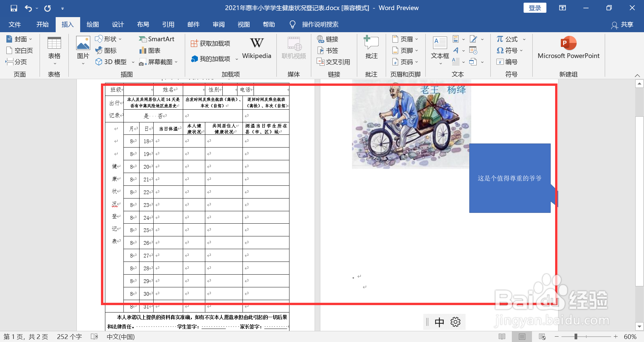Switch to the Review (审阅) tab
This screenshot has width=644, height=342.
click(219, 24)
